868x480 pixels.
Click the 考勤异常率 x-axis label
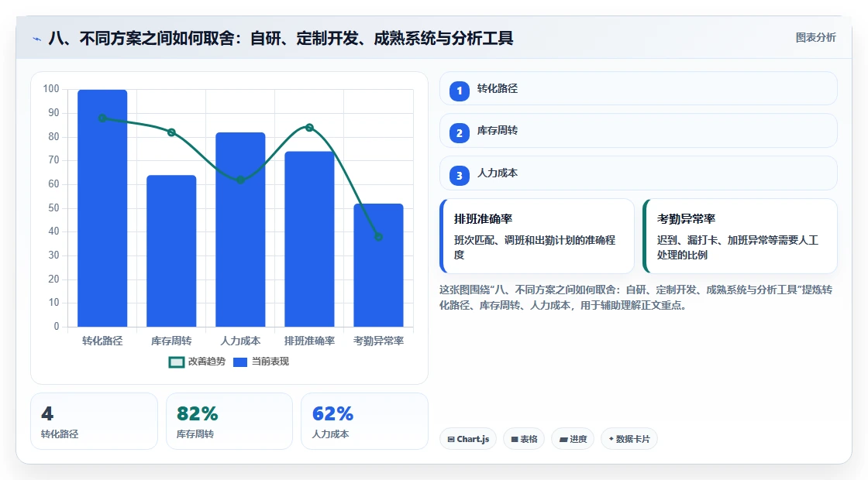point(379,341)
